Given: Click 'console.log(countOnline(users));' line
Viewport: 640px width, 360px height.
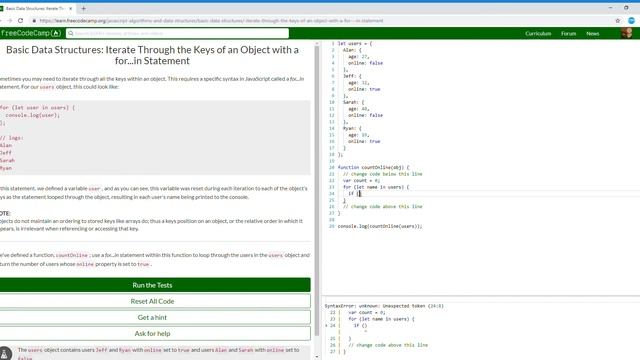Looking at the screenshot, I should (x=380, y=226).
